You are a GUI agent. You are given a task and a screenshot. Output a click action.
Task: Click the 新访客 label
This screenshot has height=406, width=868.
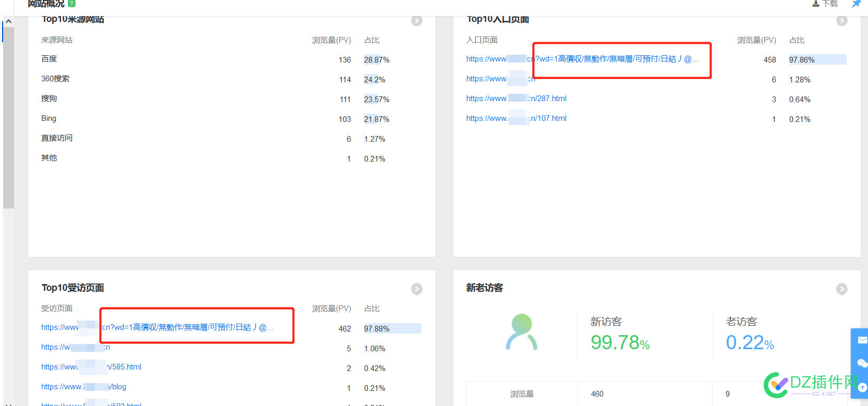click(x=606, y=322)
